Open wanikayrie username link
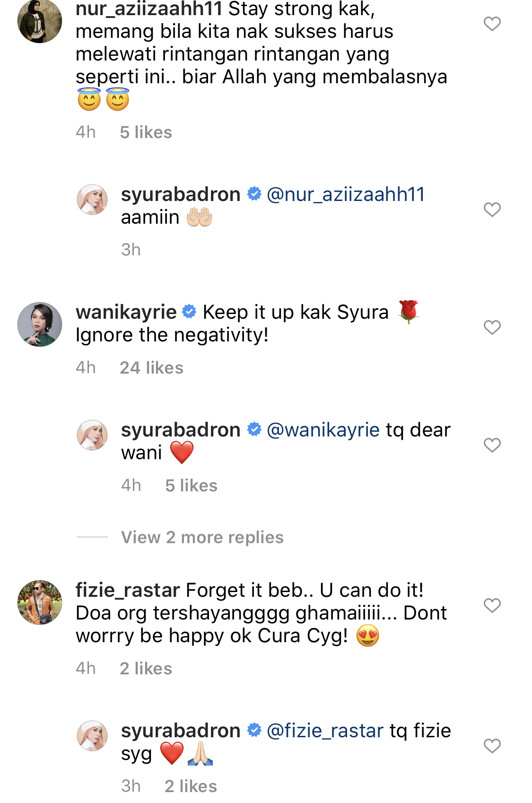Screen dimensions: 532x803 tap(126, 312)
